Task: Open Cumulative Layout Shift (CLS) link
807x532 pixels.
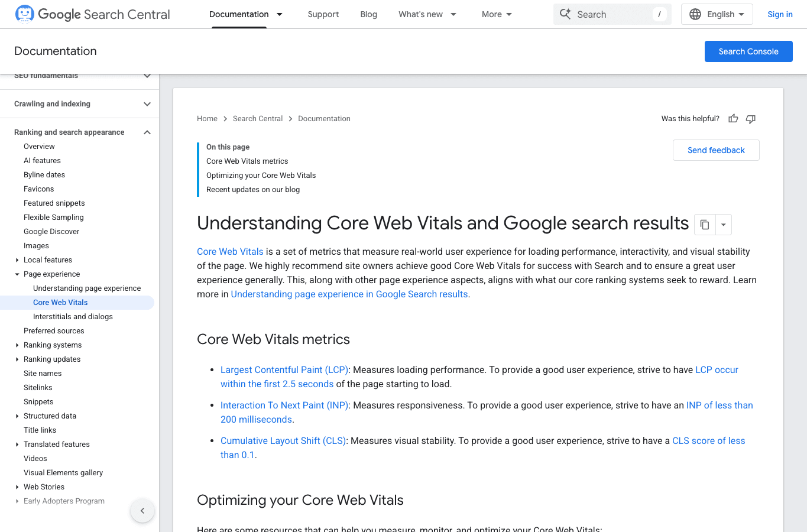Action: 283,441
